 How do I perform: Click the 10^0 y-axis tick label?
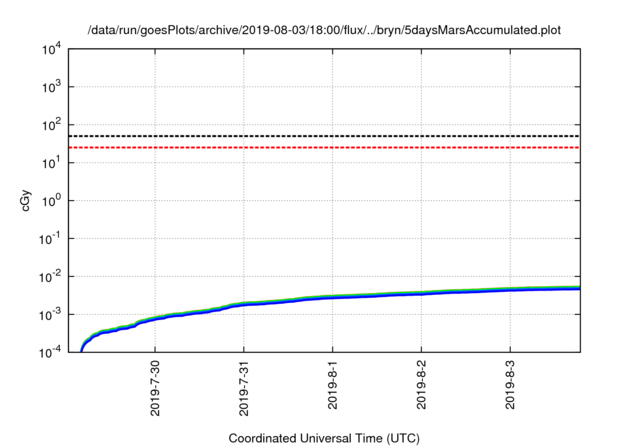[52, 201]
